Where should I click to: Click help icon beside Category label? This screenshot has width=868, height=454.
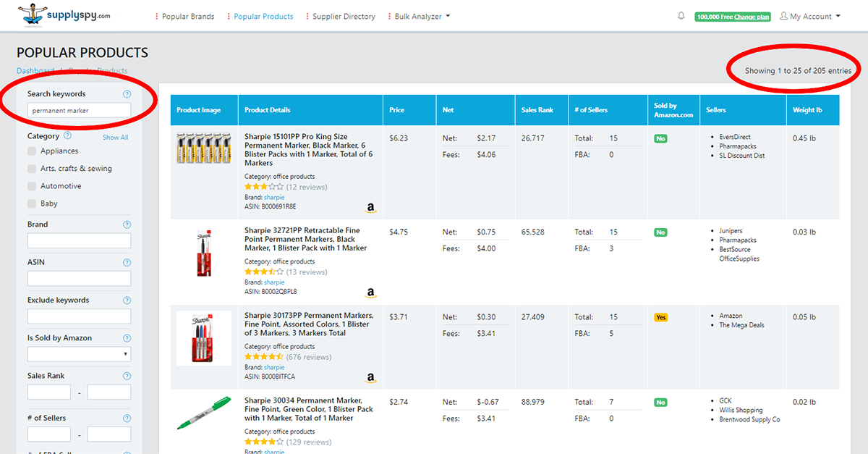coord(67,135)
